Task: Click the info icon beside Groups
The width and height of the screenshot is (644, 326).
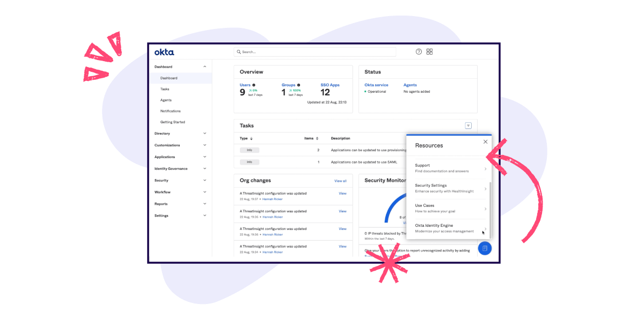Action: 298,85
